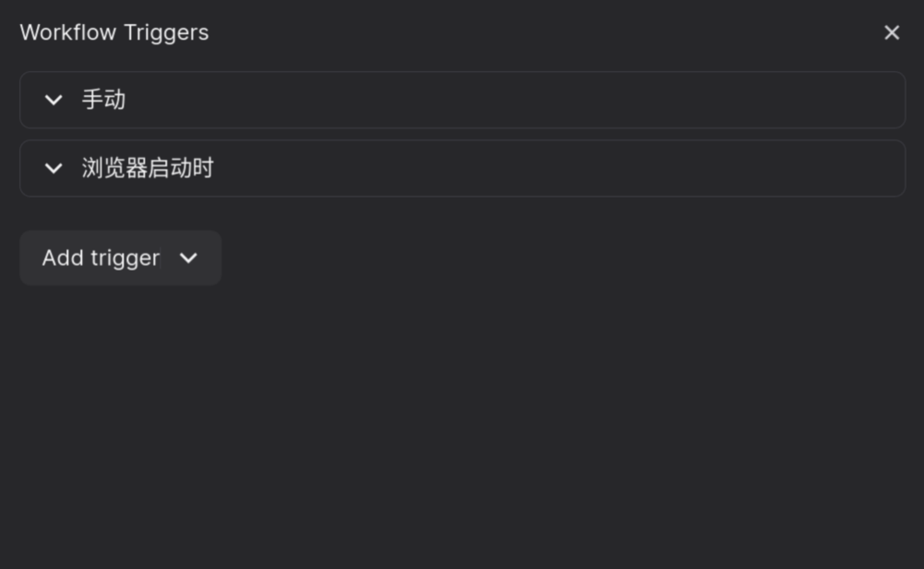The height and width of the screenshot is (569, 924).
Task: Click the down arrow icon beside 浏览器启动时
Action: coord(54,169)
